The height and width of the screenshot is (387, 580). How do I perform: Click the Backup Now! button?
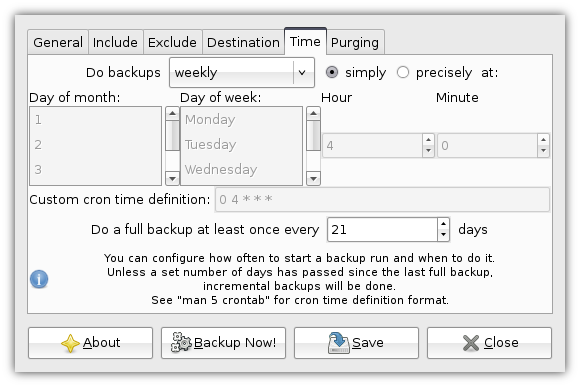[x=223, y=343]
